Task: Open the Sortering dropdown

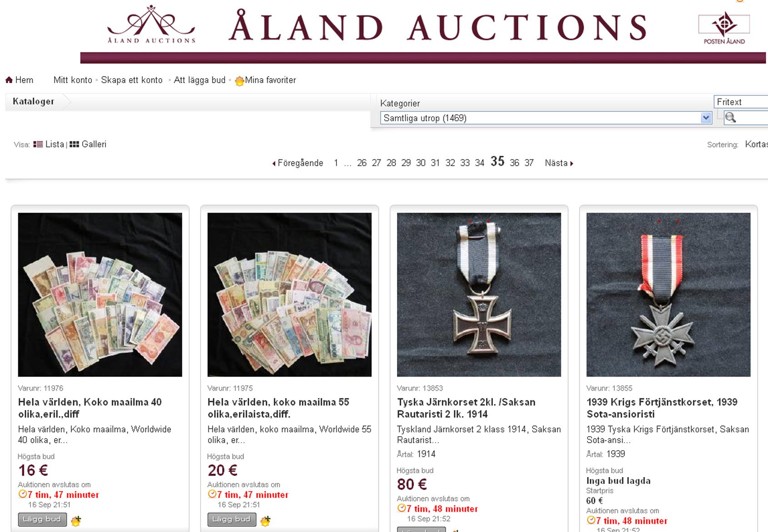Action: click(756, 144)
